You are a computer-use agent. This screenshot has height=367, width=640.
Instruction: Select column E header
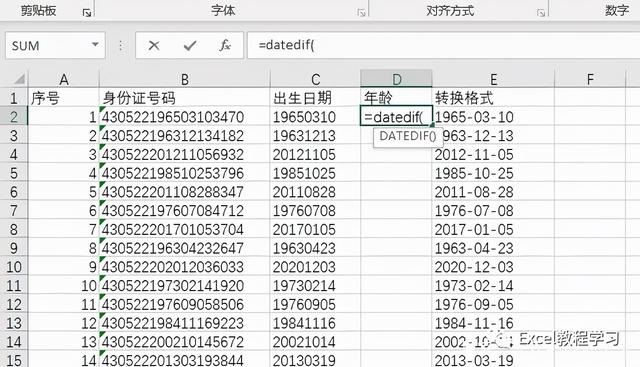click(x=493, y=79)
